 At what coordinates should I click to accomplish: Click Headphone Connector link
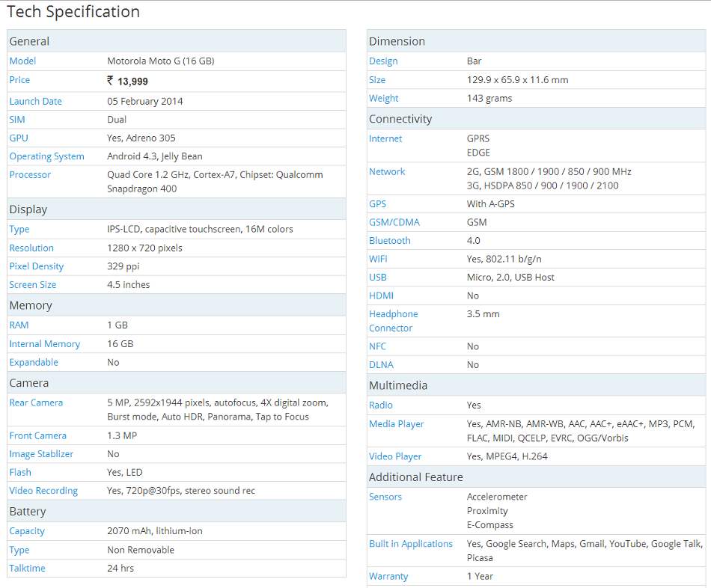393,321
